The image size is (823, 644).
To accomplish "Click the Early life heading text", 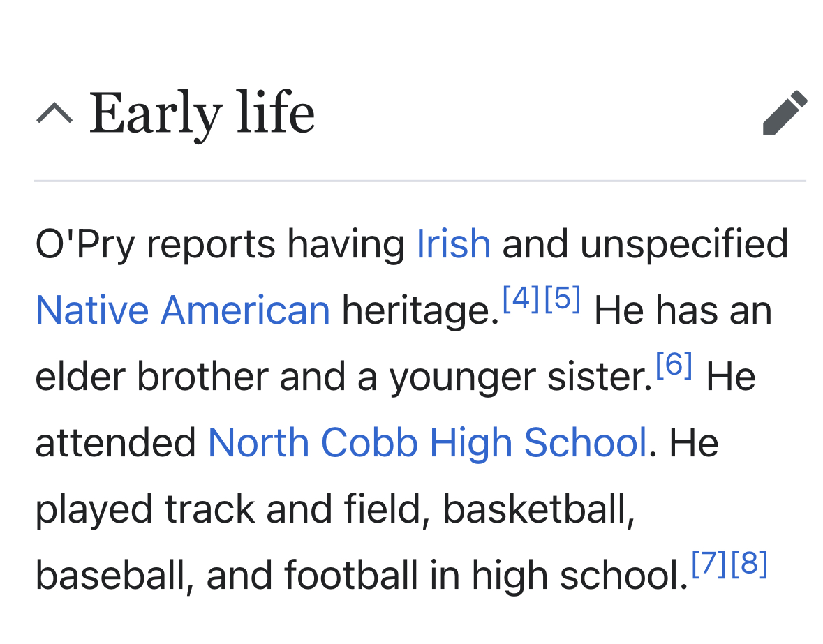I will coord(202,113).
